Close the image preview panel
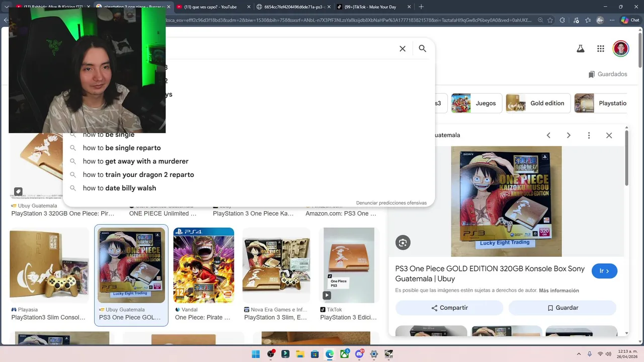 click(x=609, y=135)
